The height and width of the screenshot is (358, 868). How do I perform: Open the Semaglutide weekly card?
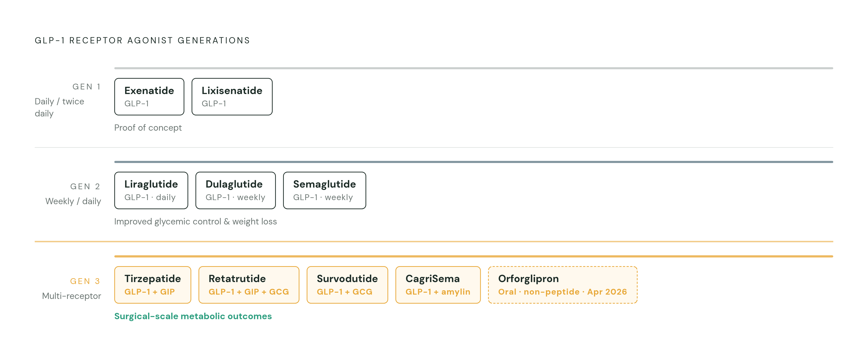click(x=325, y=190)
